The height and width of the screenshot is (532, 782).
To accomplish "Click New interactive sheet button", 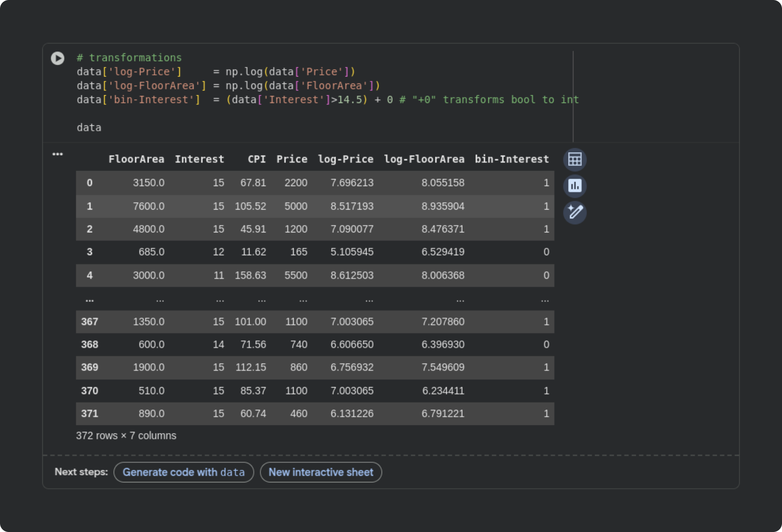I will coord(321,472).
